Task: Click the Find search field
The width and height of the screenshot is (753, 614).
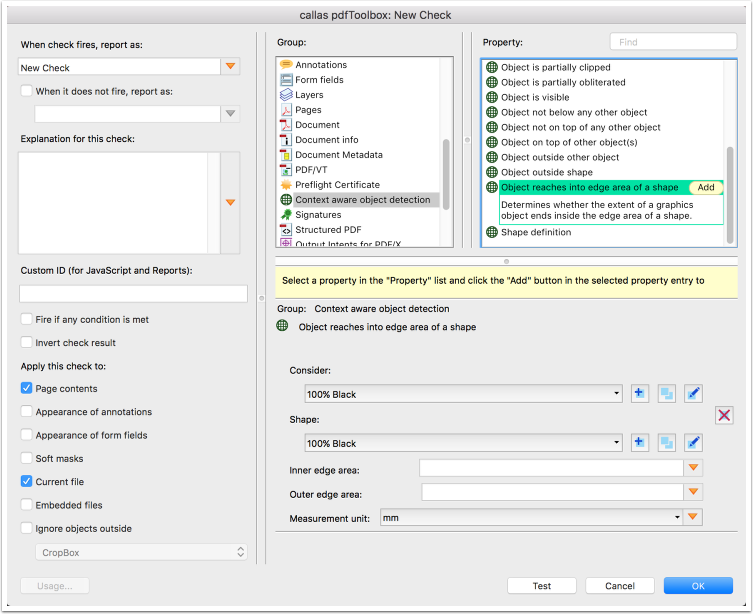Action: click(673, 42)
